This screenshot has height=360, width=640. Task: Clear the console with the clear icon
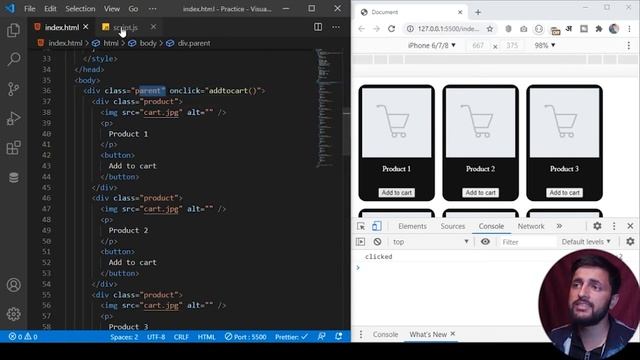[x=377, y=242]
